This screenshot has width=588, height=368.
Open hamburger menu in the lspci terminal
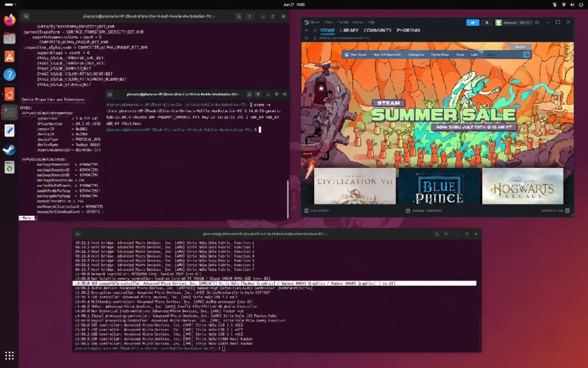pos(446,234)
